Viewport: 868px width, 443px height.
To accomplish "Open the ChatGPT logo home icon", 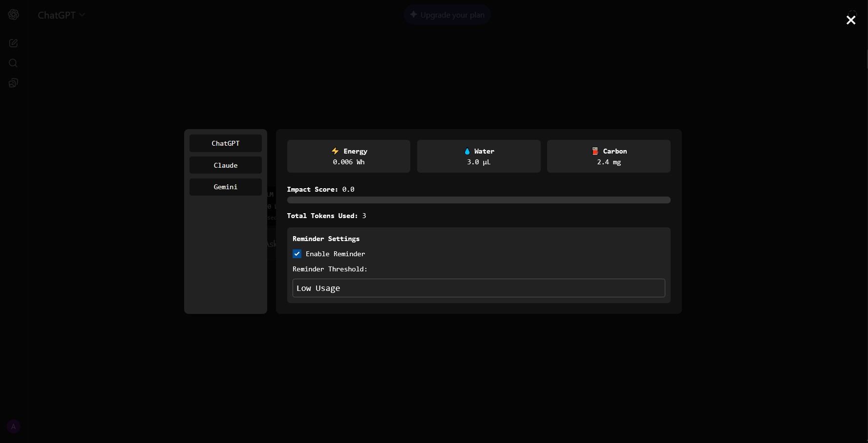I will [x=14, y=15].
